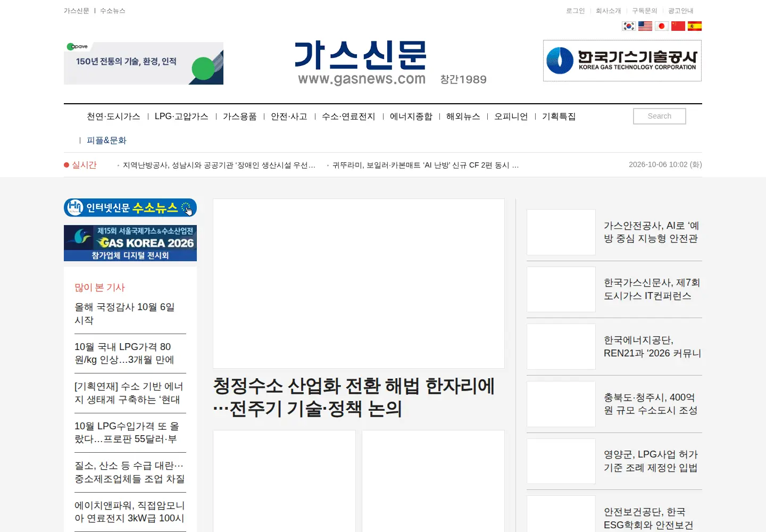Select the Korean flag language icon

(629, 26)
